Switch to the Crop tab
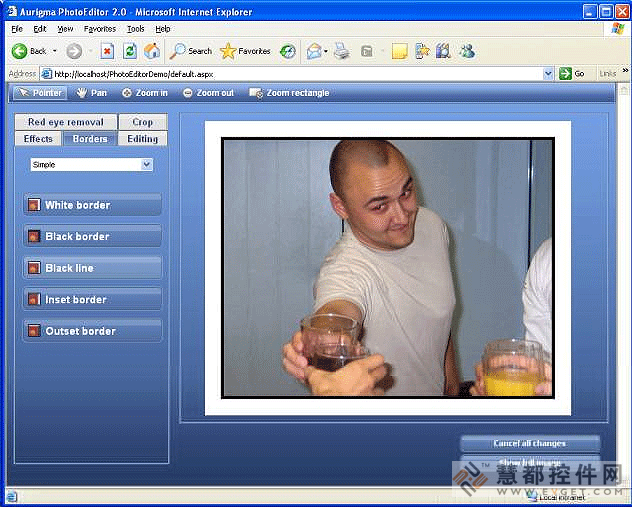 143,122
